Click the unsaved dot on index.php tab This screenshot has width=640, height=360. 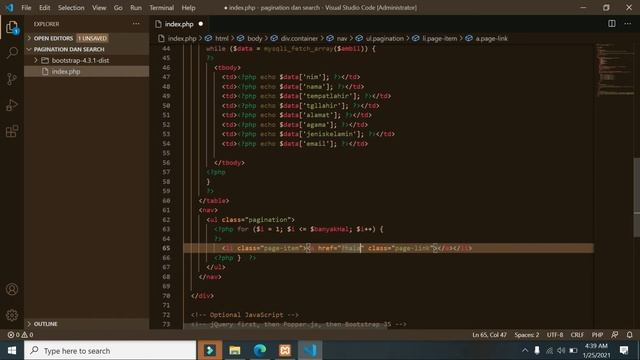pyautogui.click(x=200, y=24)
